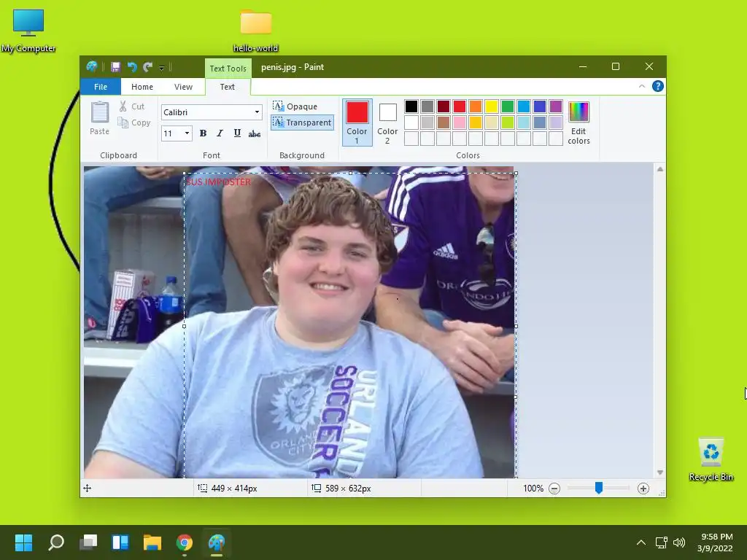Pick the brown color swatch
The image size is (747, 560).
pyautogui.click(x=444, y=122)
